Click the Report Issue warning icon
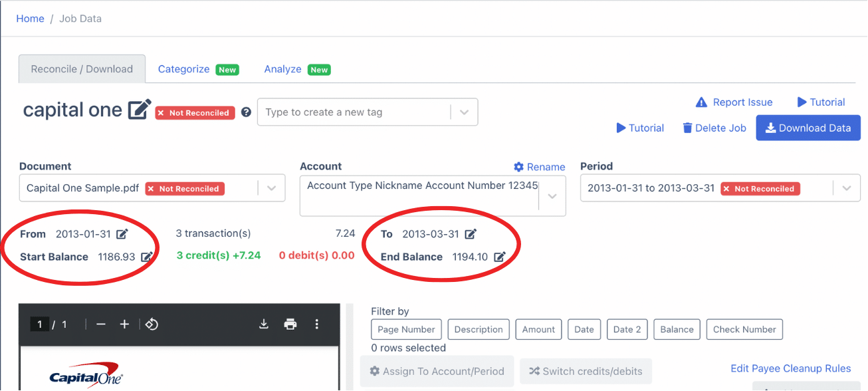868x391 pixels. 701,102
